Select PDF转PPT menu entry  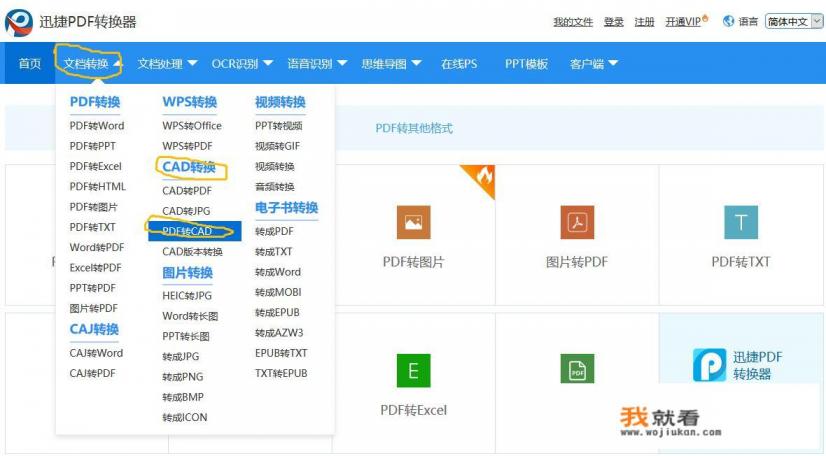tap(92, 146)
